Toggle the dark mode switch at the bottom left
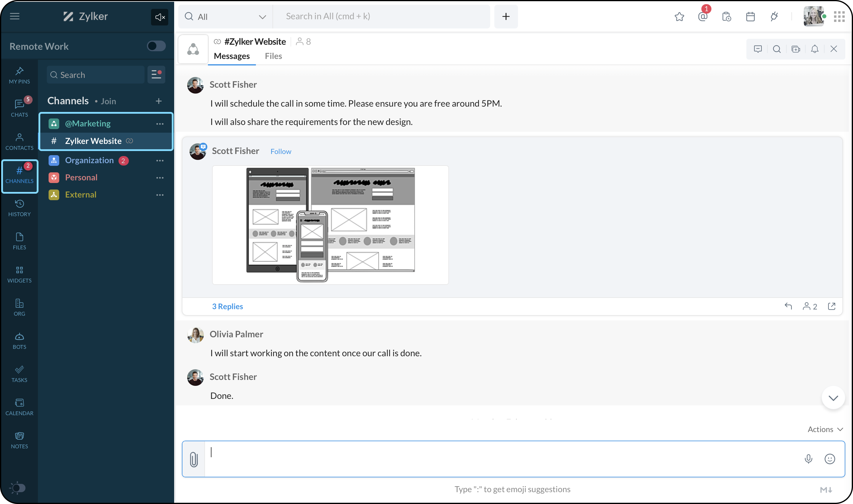The image size is (853, 504). pos(18,488)
